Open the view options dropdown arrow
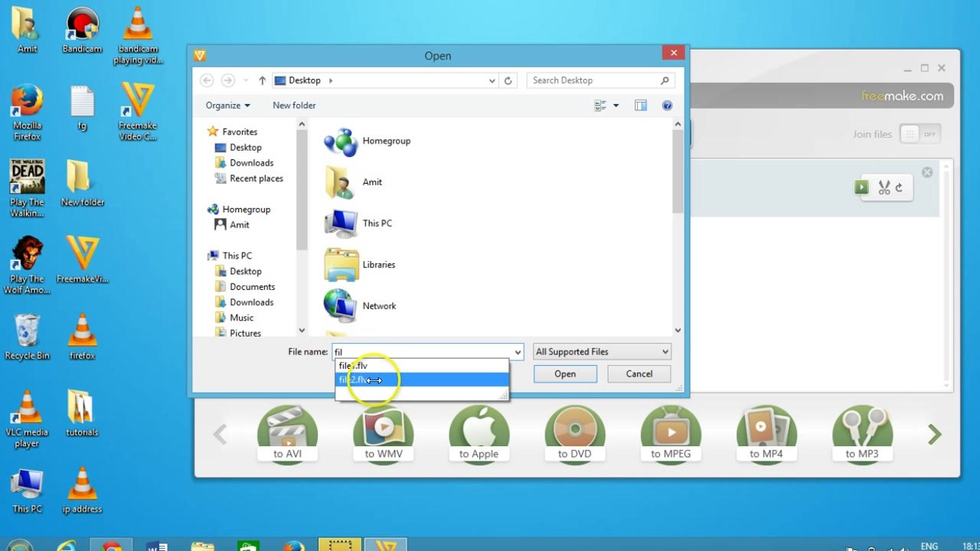980x551 pixels. tap(616, 106)
